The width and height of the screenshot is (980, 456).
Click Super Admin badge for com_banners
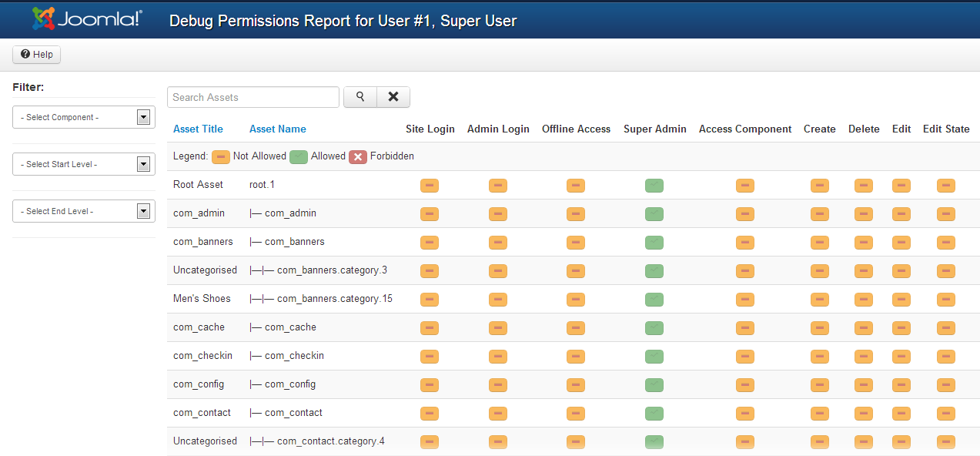coord(654,243)
